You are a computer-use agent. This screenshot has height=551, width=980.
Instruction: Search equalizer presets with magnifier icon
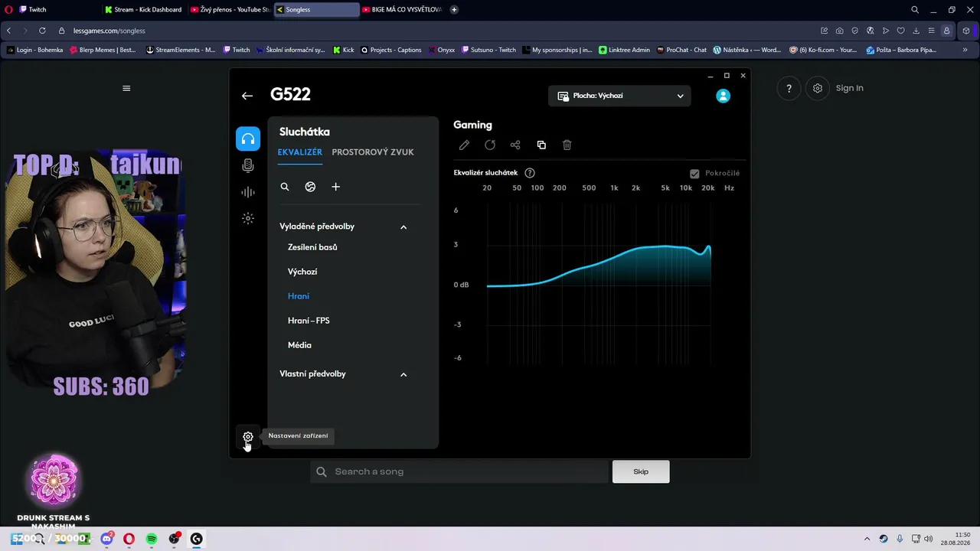tap(285, 187)
